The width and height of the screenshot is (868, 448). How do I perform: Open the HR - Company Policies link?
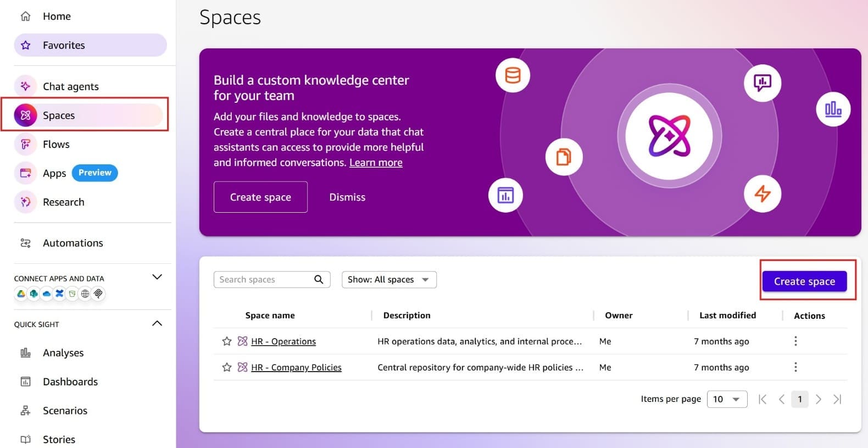click(296, 367)
